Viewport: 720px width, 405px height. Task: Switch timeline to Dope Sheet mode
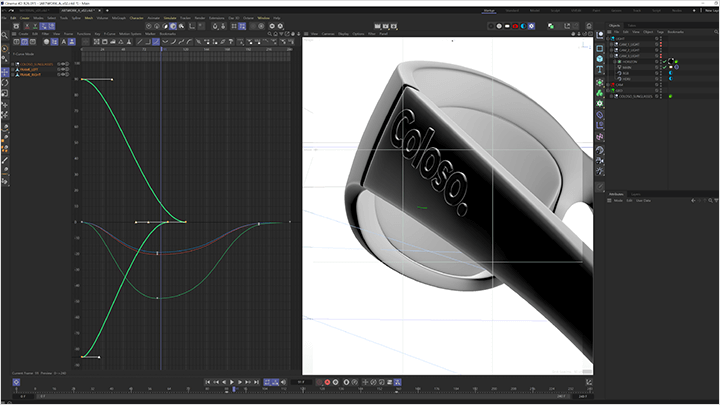(x=16, y=42)
